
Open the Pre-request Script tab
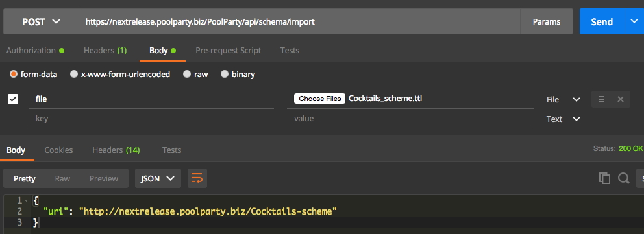click(228, 51)
